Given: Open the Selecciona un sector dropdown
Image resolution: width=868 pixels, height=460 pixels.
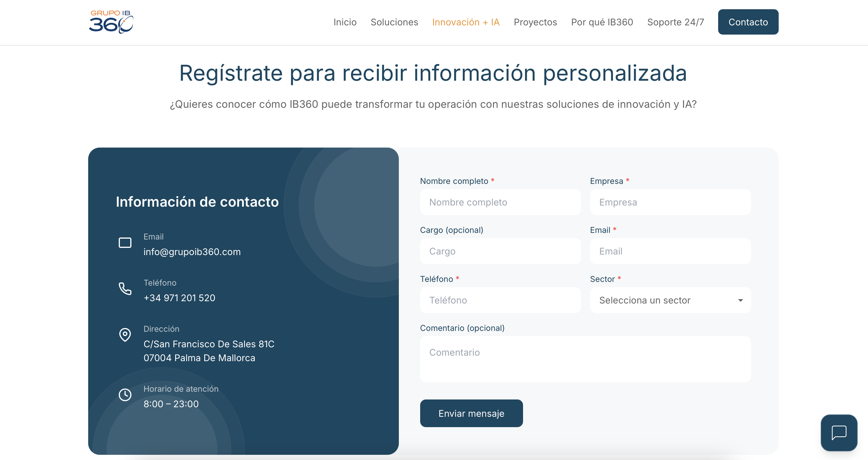Looking at the screenshot, I should (670, 300).
